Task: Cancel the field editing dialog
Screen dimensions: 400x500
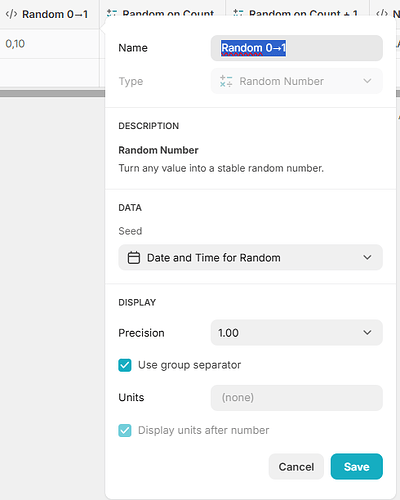Action: pos(296,466)
